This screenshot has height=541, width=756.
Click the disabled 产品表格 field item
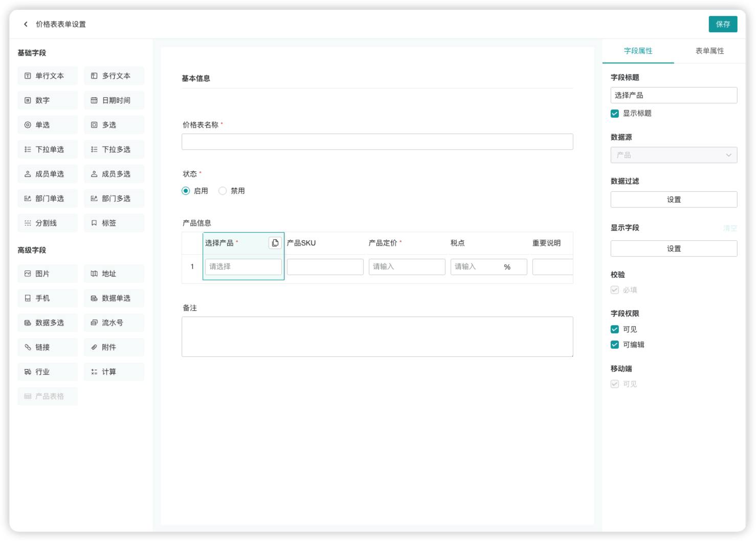point(48,396)
